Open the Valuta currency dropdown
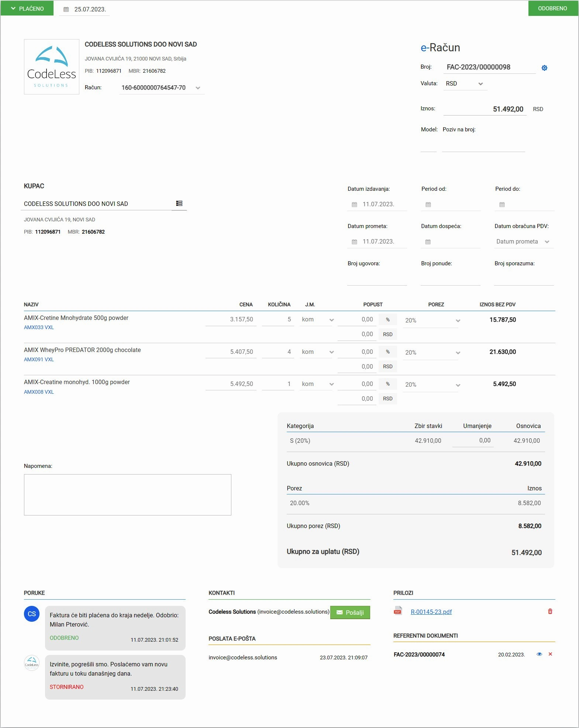579x728 pixels. pos(465,84)
